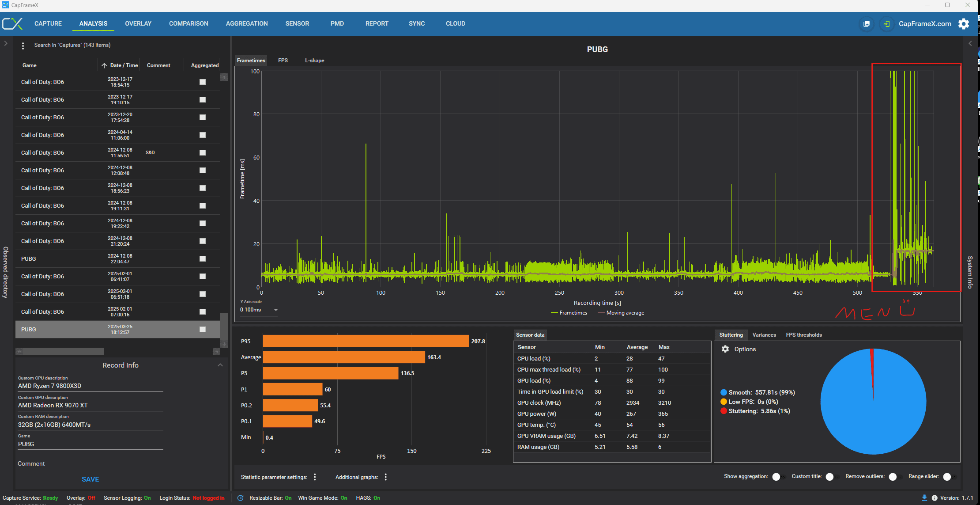Tick Aggregated checkbox for S&D commented capture
The width and height of the screenshot is (980, 505).
pos(203,152)
